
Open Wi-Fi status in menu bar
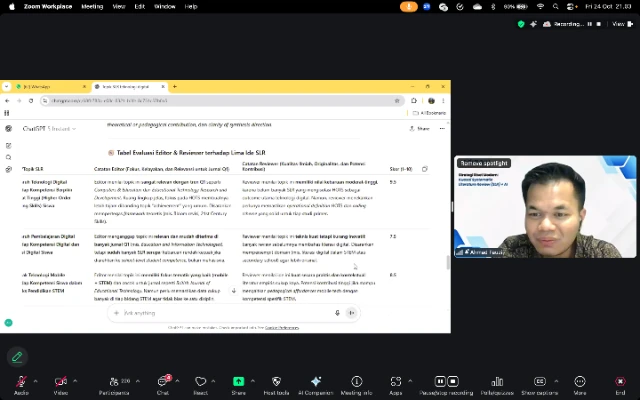pyautogui.click(x=540, y=7)
